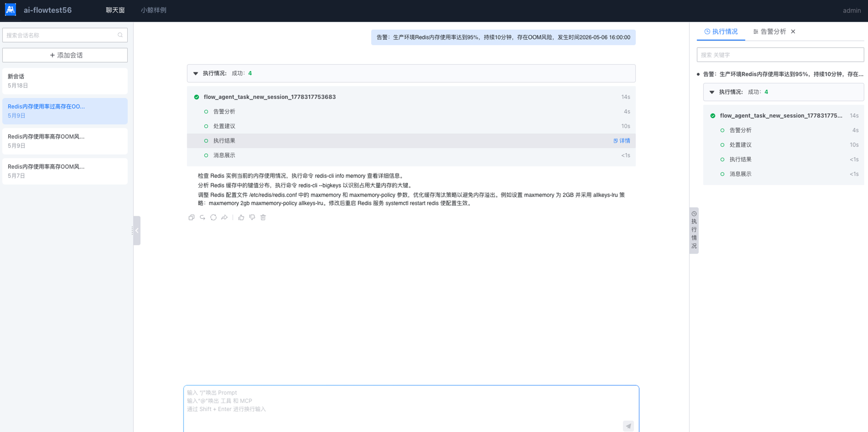Image resolution: width=868 pixels, height=432 pixels.
Task: Click the blue alert message bubble at top
Action: 503,37
